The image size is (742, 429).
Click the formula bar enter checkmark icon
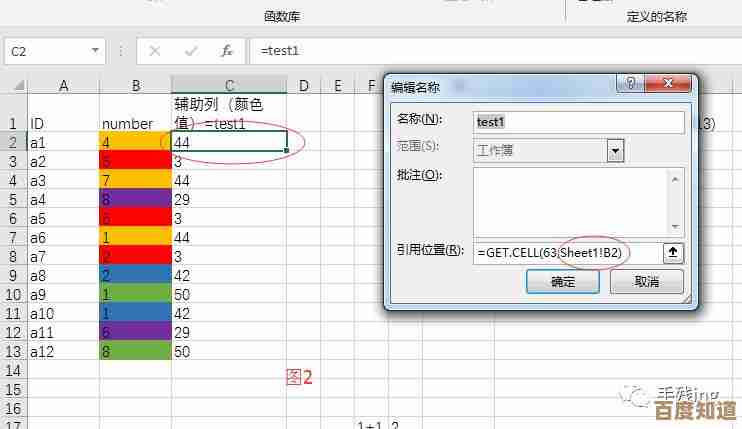190,50
